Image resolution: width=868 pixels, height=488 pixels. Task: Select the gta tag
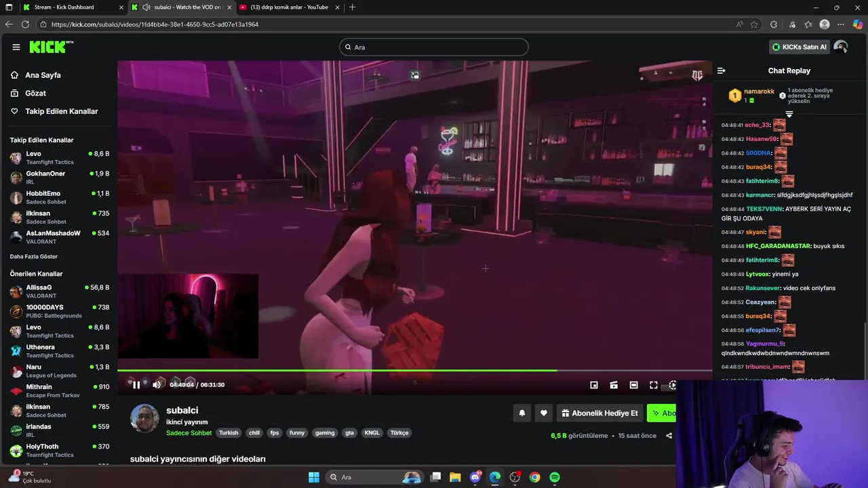[349, 433]
